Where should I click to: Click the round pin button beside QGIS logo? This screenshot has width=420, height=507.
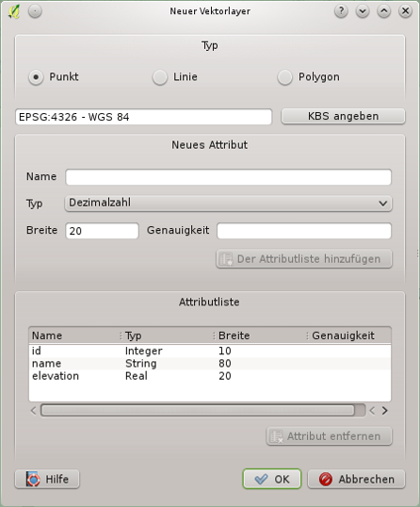[35, 11]
